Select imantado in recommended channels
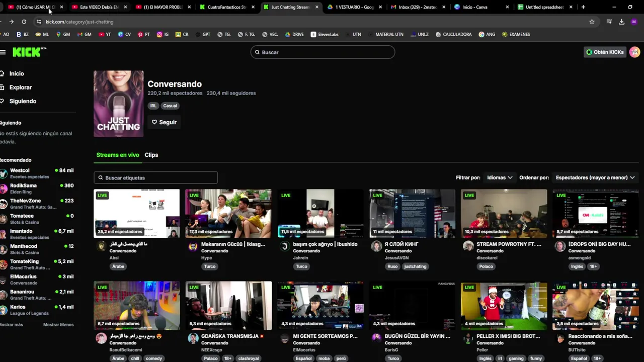The width and height of the screenshot is (644, 362). click(x=37, y=234)
